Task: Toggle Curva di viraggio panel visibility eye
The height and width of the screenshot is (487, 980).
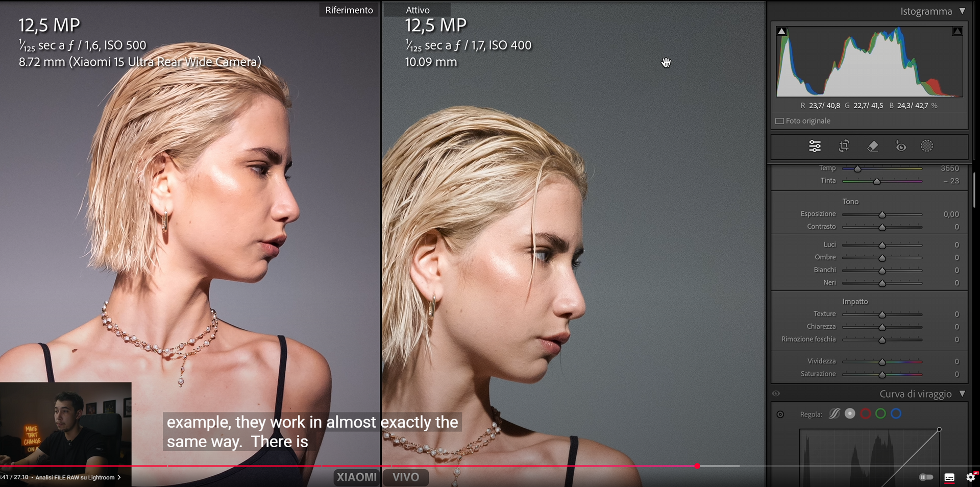Action: [x=776, y=394]
